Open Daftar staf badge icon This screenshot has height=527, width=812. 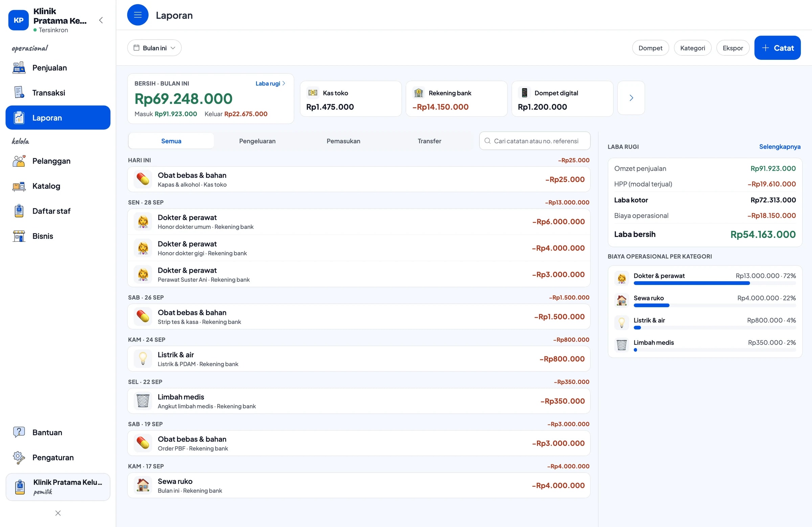(19, 211)
